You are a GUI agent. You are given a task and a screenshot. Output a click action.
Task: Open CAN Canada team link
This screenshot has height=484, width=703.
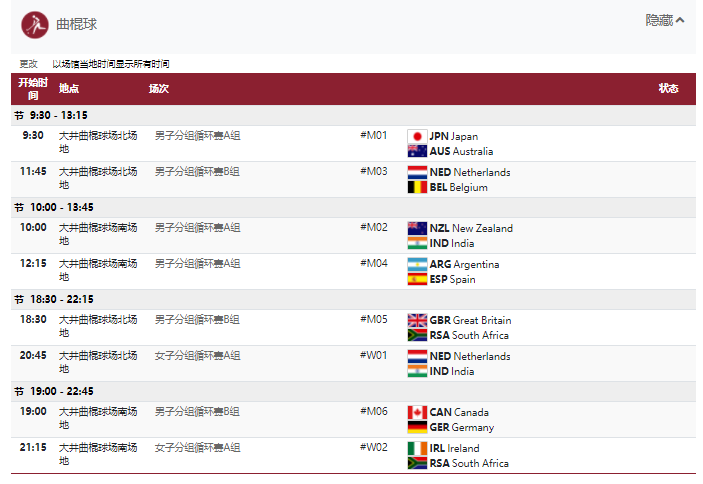click(x=459, y=412)
